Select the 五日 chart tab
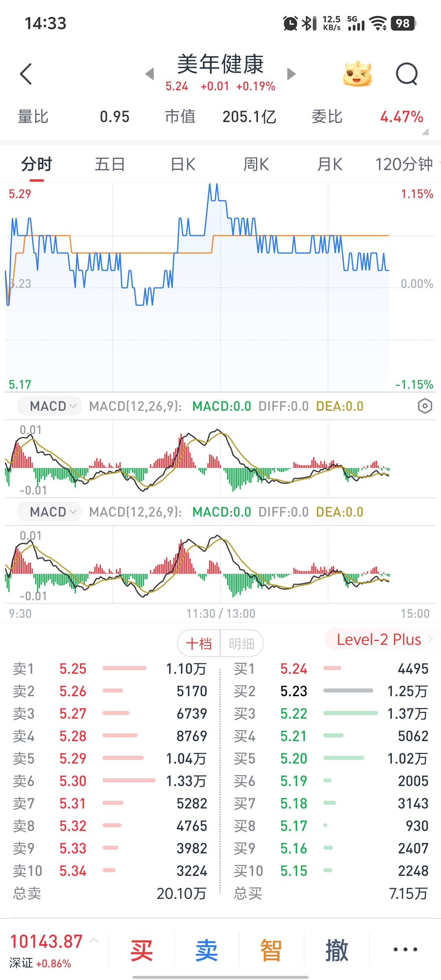 click(x=110, y=164)
